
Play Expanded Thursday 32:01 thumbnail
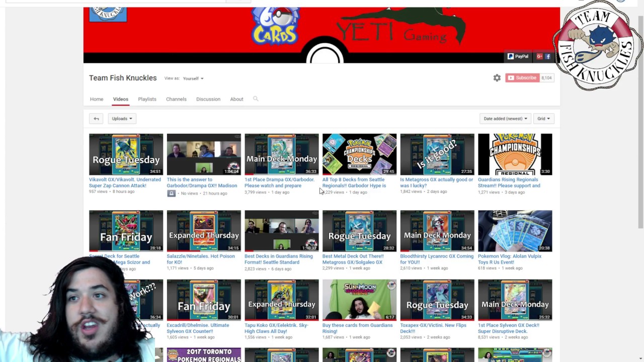[282, 300]
